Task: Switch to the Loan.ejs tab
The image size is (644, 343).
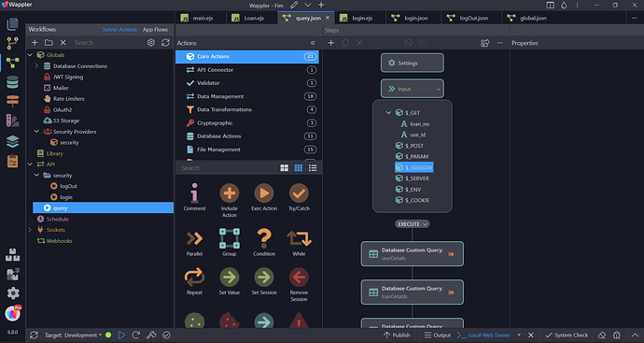Action: (x=249, y=18)
